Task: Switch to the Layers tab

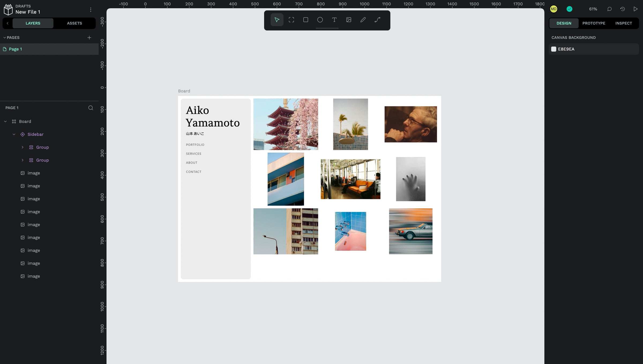Action: click(x=33, y=23)
